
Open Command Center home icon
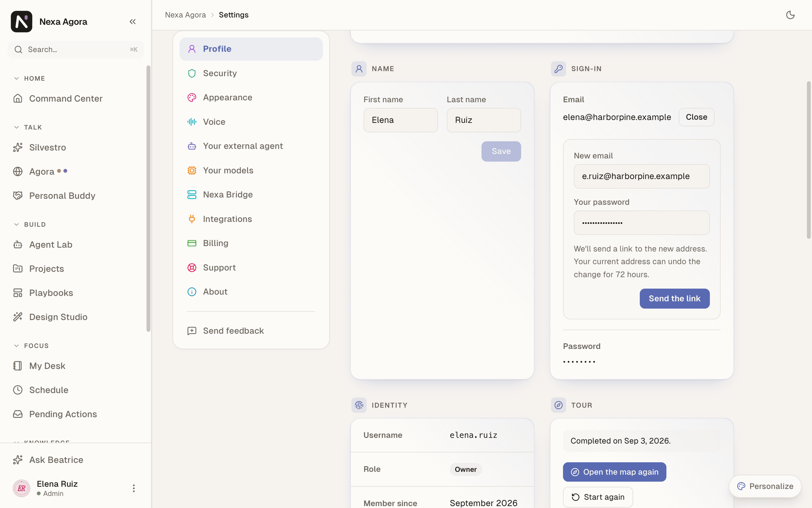(18, 98)
